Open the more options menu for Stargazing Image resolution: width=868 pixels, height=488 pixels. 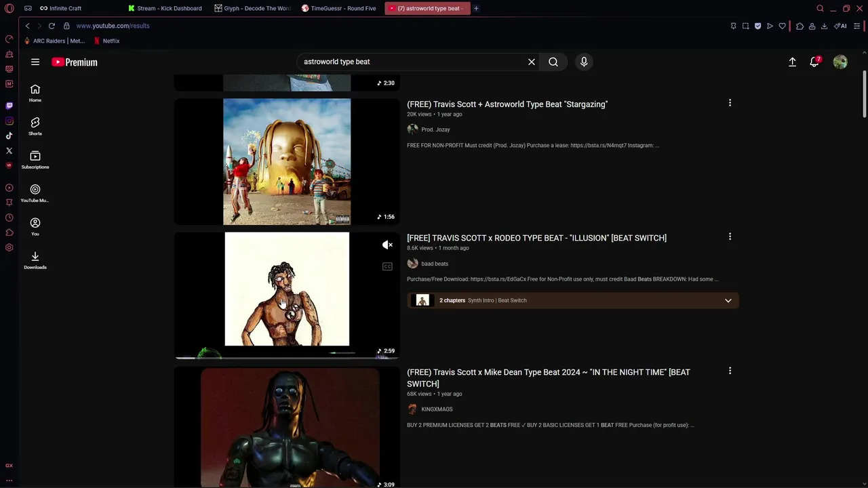tap(730, 103)
